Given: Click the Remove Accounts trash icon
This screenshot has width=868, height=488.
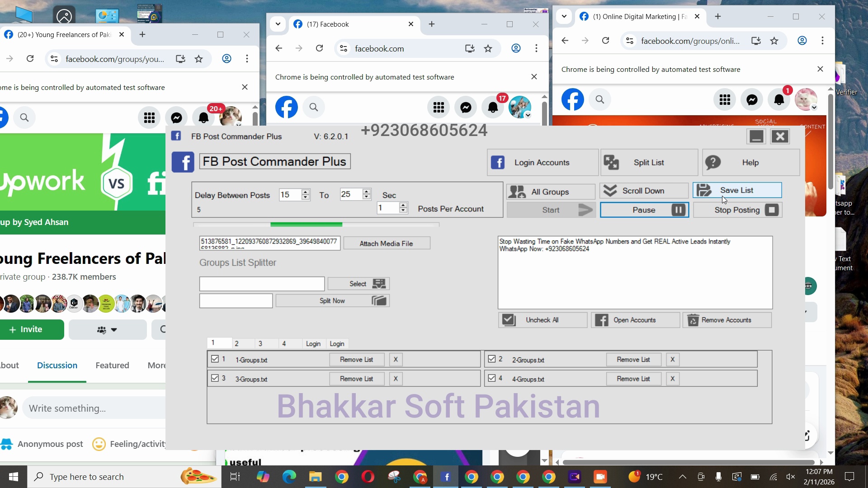Looking at the screenshot, I should [693, 320].
